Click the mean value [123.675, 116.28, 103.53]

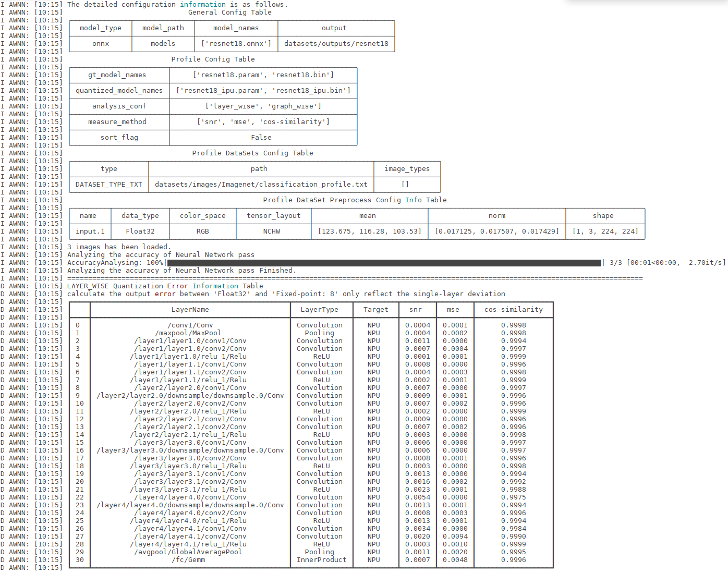370,231
